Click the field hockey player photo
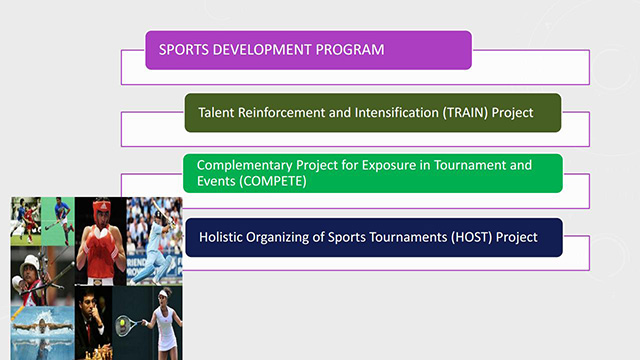Image resolution: width=640 pixels, height=360 pixels. pyautogui.click(x=58, y=221)
